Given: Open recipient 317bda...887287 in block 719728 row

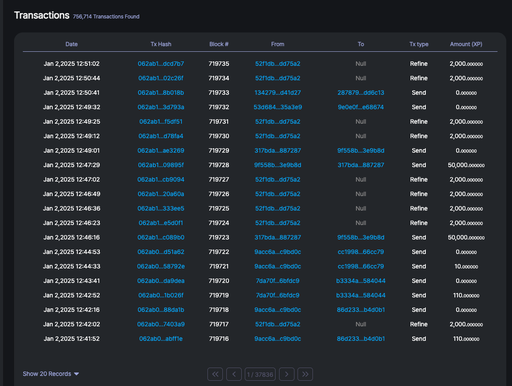Looking at the screenshot, I should click(x=361, y=165).
